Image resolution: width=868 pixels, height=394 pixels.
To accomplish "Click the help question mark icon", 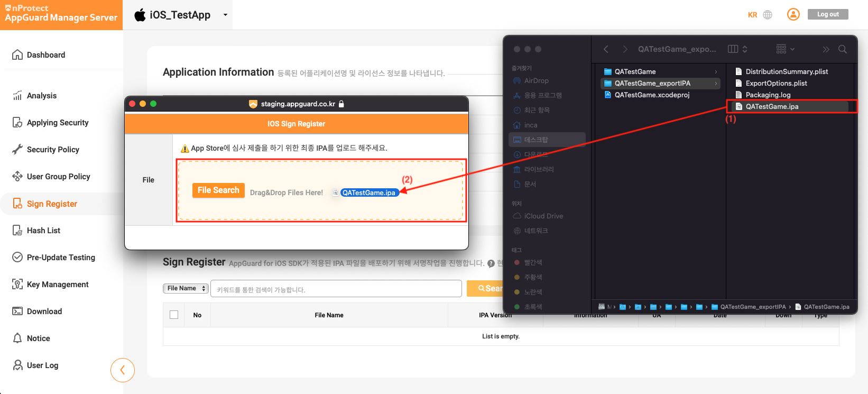I will [491, 263].
